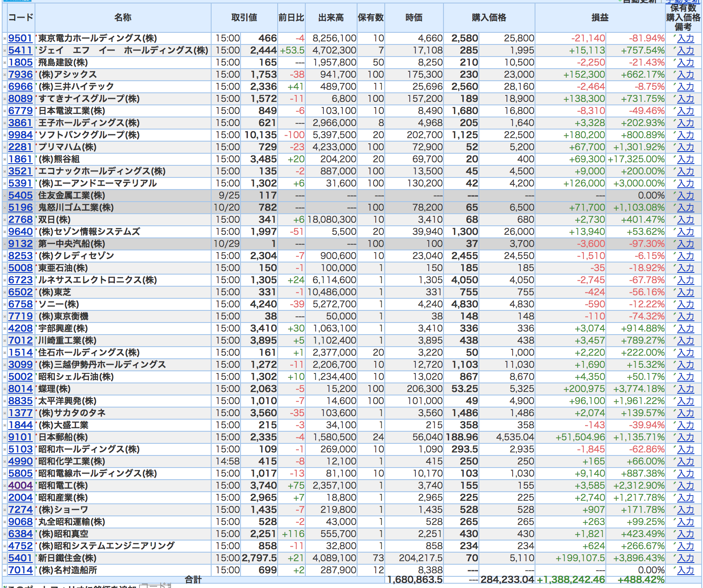703x588 pixels.
Task: Select the company name ルネサスエレクトロニクス(株)
Action: 98,280
